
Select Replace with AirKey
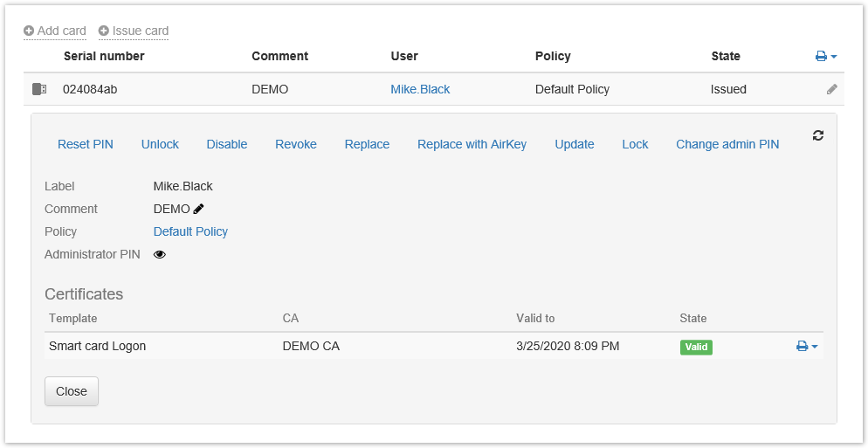click(x=472, y=144)
